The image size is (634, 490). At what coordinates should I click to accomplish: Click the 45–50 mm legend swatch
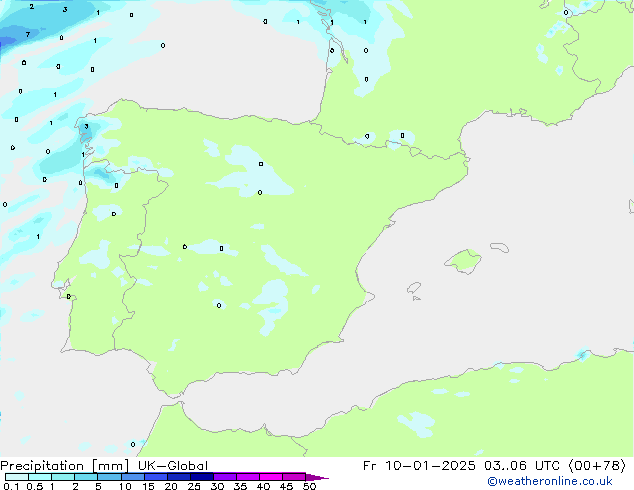pyautogui.click(x=294, y=477)
